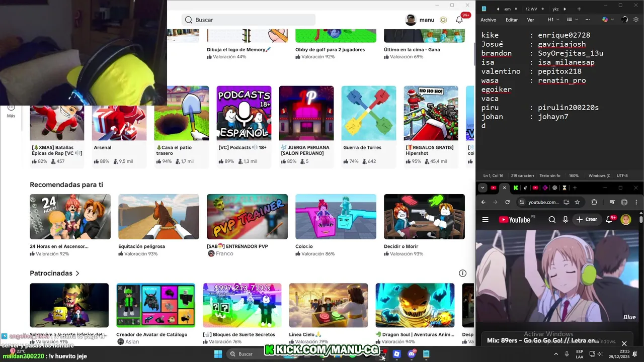Image resolution: width=644 pixels, height=362 pixels.
Task: Show info about Patrocinadas section
Action: [462, 273]
